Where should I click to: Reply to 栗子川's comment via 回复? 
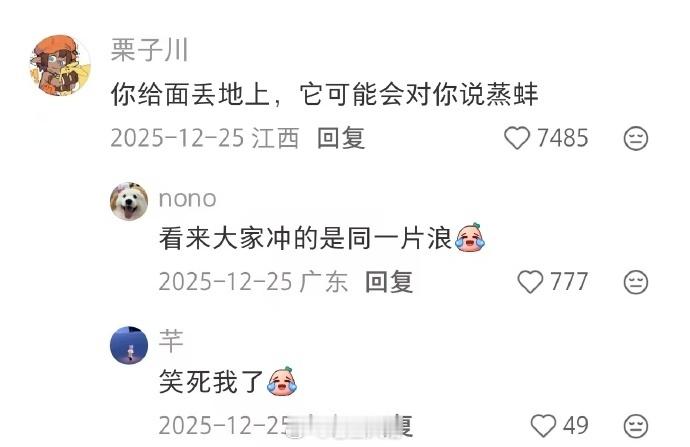coord(341,138)
